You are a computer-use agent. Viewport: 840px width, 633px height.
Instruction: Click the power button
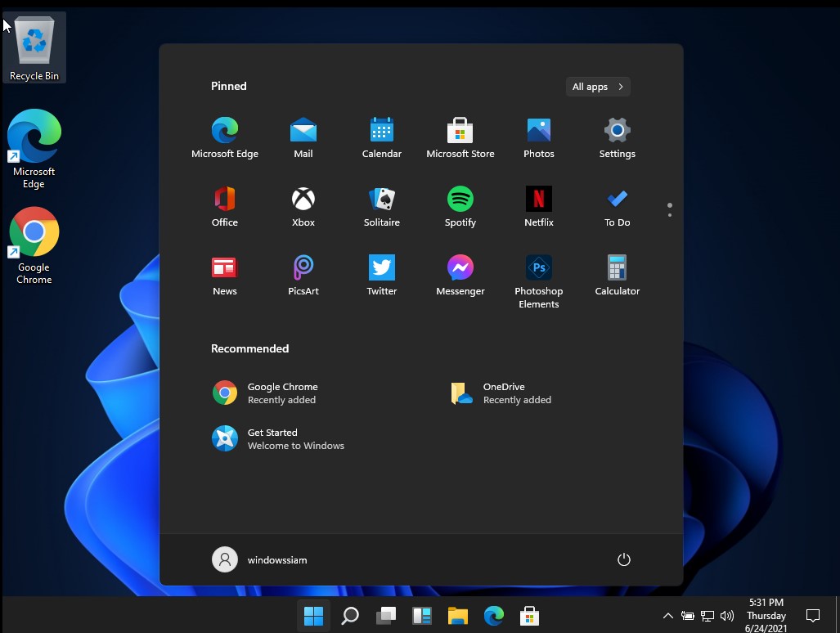624,559
